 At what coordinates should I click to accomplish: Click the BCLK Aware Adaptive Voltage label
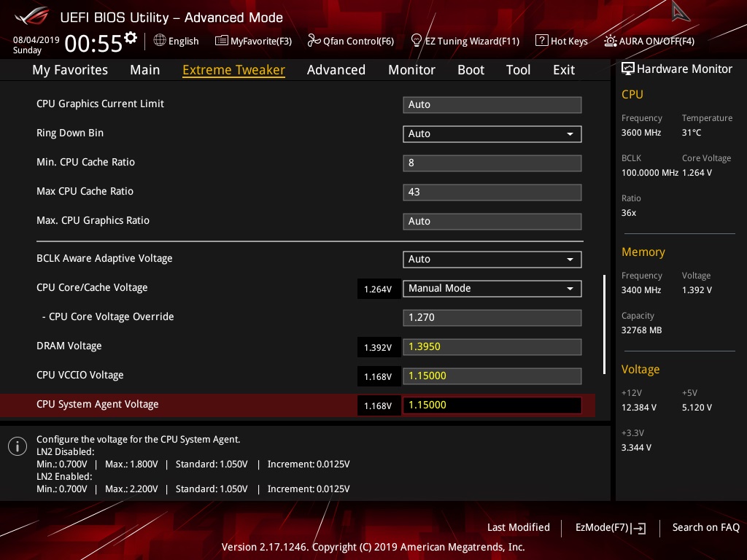[x=104, y=258]
